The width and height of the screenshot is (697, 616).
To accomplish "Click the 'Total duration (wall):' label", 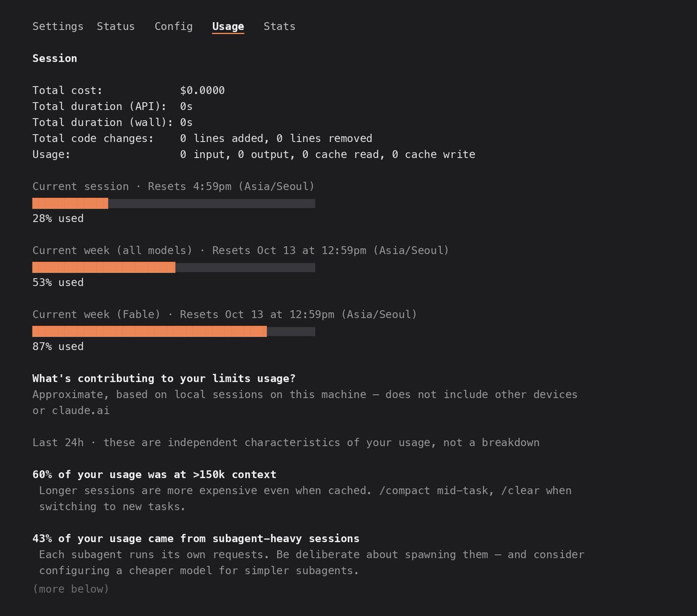I will (103, 122).
